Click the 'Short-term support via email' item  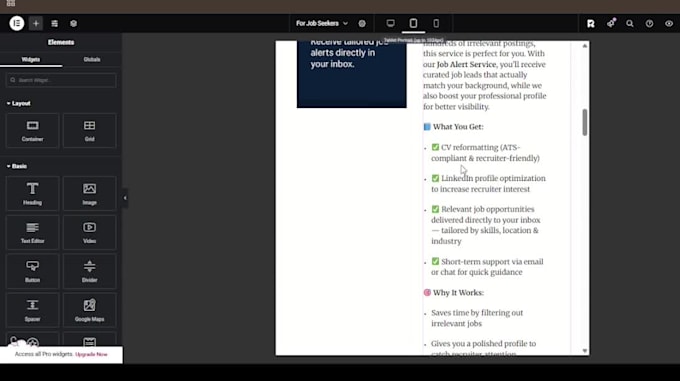coord(487,267)
